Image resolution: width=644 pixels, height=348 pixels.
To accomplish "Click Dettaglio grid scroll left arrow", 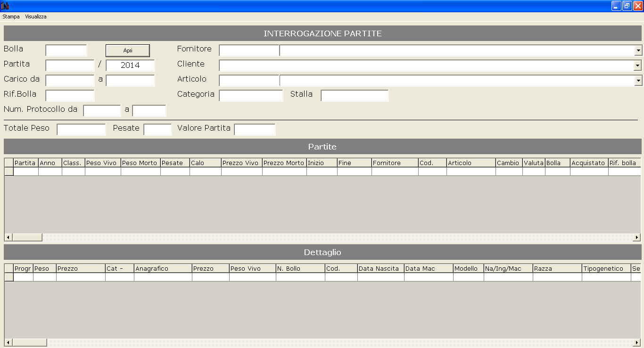I will [x=8, y=342].
